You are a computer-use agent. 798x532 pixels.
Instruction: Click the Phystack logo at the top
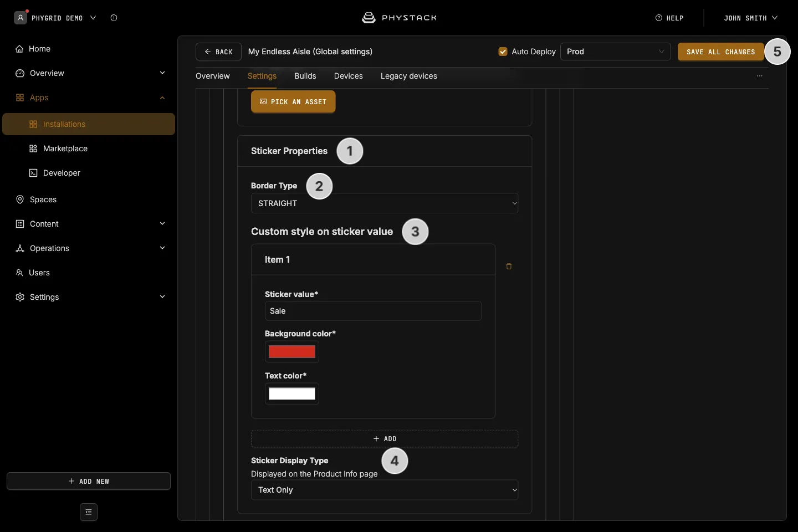[399, 18]
